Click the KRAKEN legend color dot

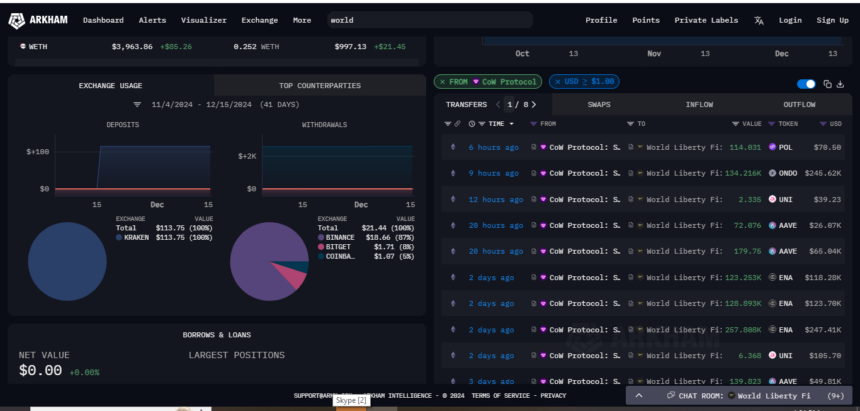pyautogui.click(x=119, y=238)
